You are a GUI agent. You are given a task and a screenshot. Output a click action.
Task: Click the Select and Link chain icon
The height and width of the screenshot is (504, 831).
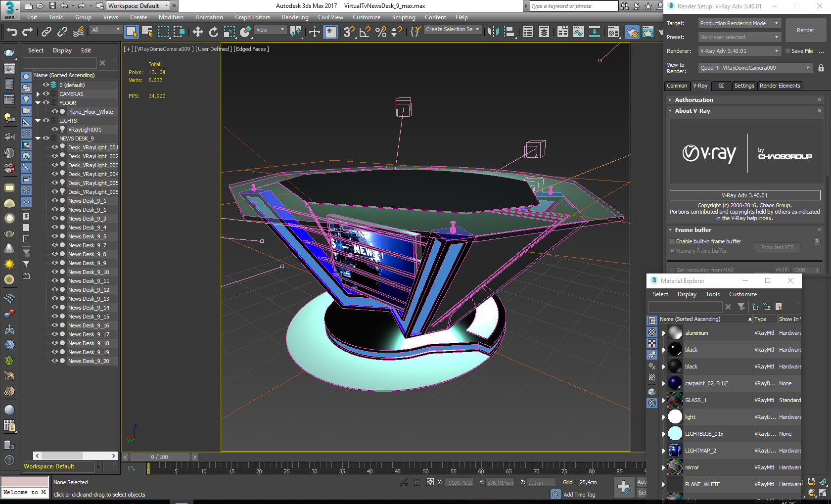[46, 32]
